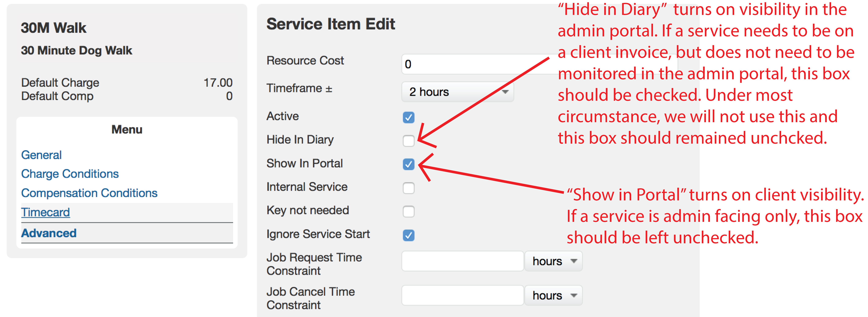Click the Service Item Edit heading
868x317 pixels.
[330, 24]
